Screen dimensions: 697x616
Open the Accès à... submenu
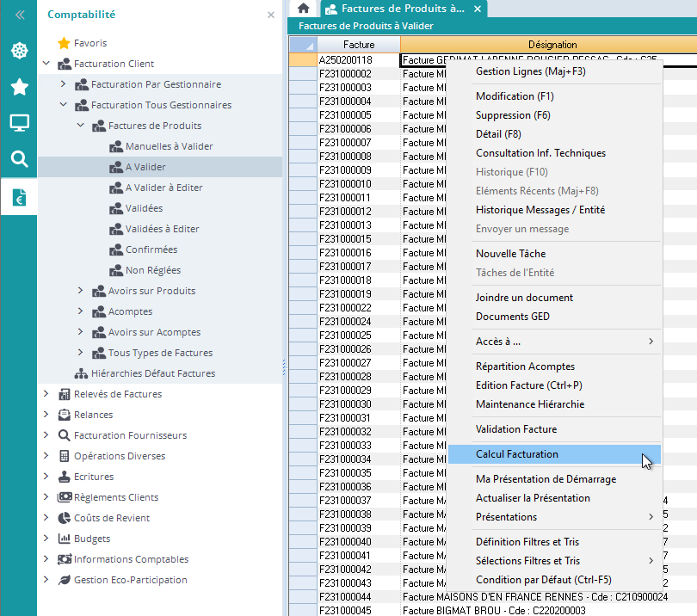click(x=498, y=342)
